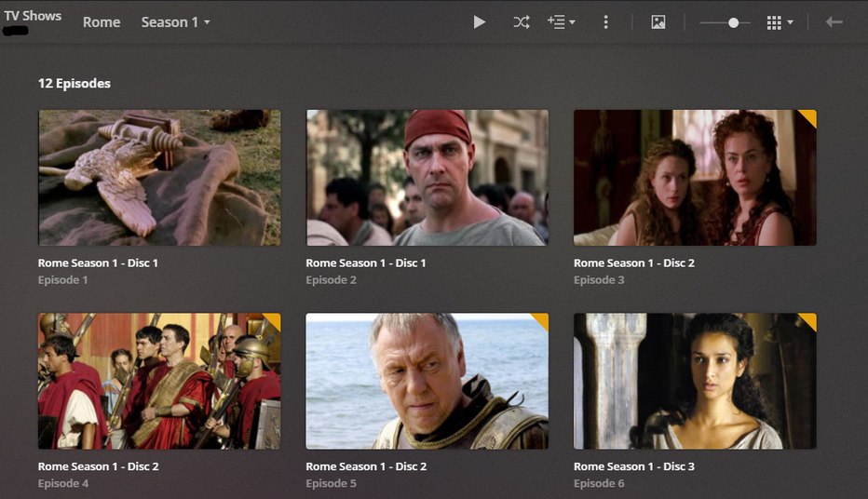Click Rome Season 1 - Disc 1 title above Episode 2
868x499 pixels.
[366, 263]
